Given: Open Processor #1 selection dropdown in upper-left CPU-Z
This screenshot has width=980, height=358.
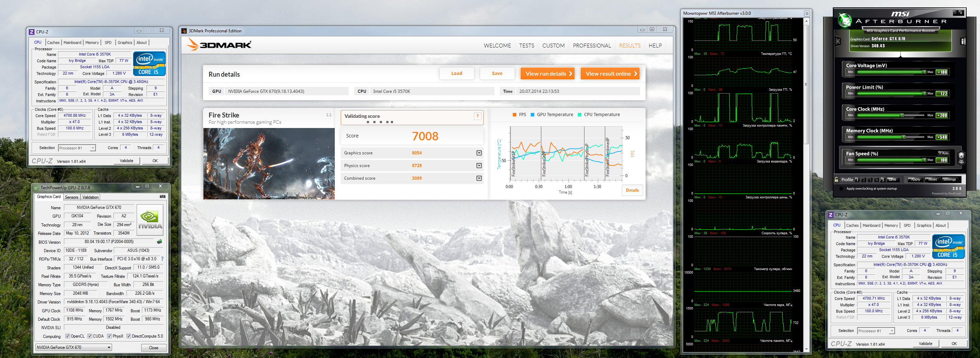Looking at the screenshot, I should click(77, 148).
